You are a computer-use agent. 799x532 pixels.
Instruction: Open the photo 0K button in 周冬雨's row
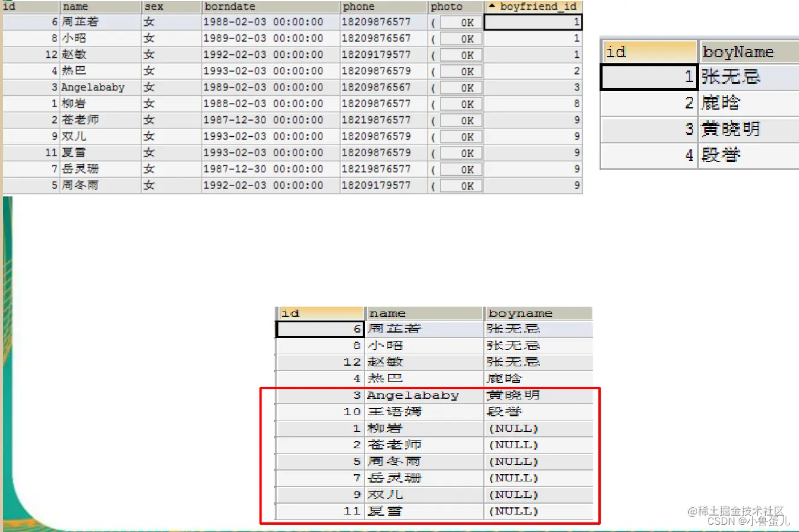coord(461,186)
